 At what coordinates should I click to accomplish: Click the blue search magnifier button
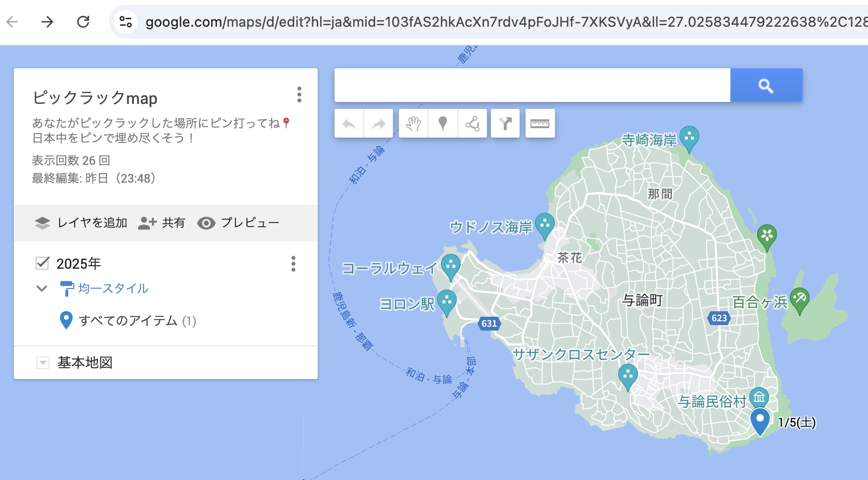point(766,86)
